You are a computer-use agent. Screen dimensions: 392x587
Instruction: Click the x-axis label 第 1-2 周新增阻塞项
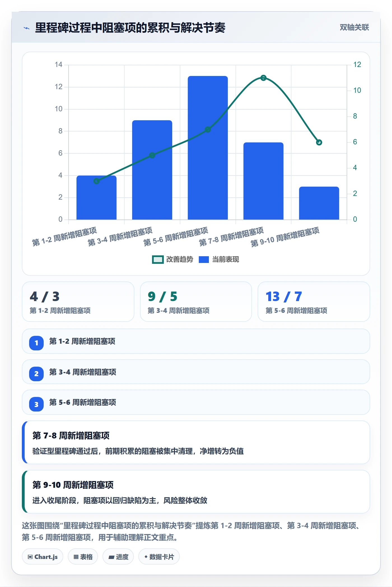(x=64, y=237)
